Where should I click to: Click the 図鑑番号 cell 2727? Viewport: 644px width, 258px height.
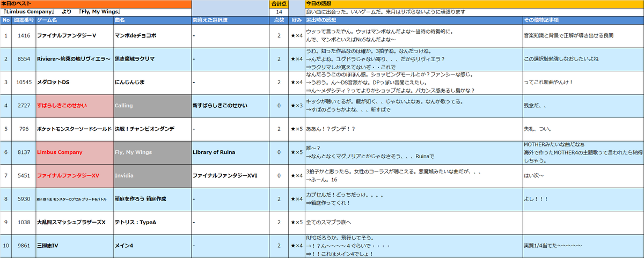pyautogui.click(x=24, y=106)
